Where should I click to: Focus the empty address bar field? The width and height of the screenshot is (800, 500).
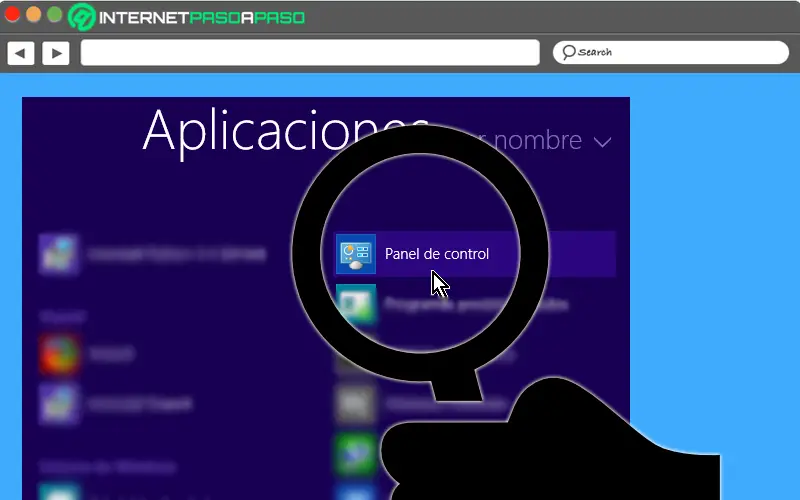tap(310, 53)
